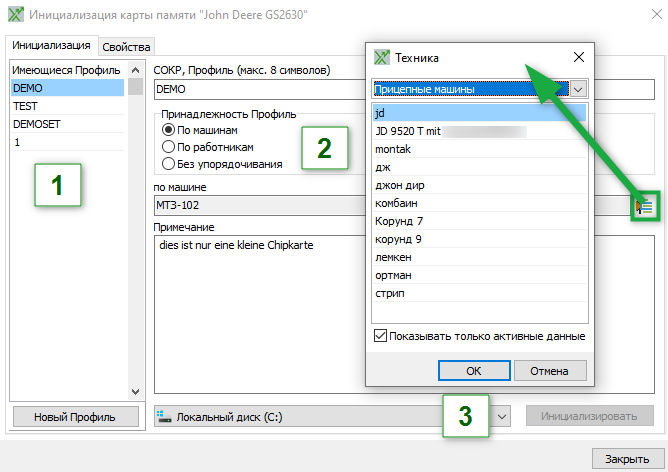Click the Прицепные машины combo box text
Image resolution: width=668 pixels, height=472 pixels.
pos(424,89)
